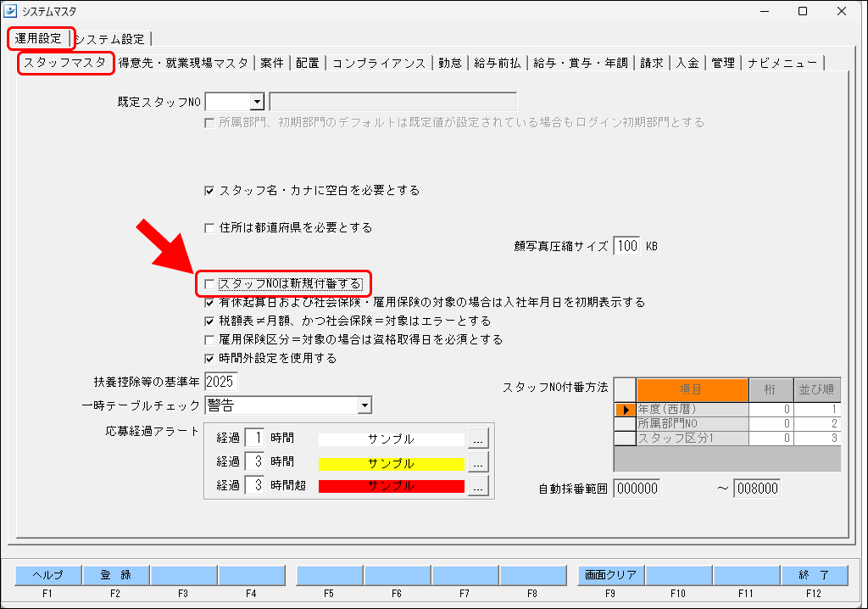This screenshot has height=609, width=868.
Task: Switch to 給与・賞与・年調 tab
Action: click(x=581, y=63)
